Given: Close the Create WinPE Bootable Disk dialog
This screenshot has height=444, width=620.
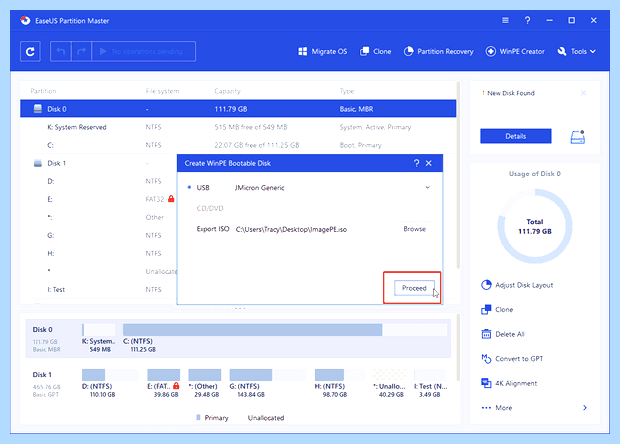Looking at the screenshot, I should tap(429, 163).
